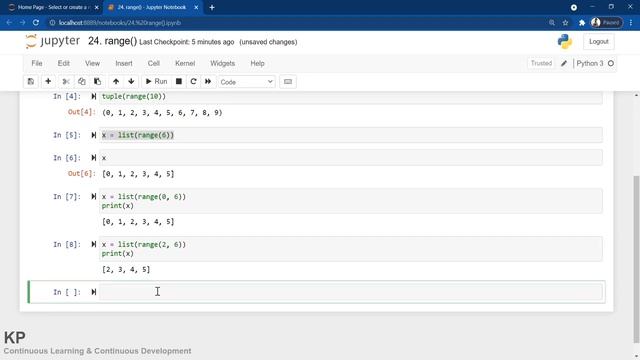Run cell In [4] with its run icon

click(93, 96)
